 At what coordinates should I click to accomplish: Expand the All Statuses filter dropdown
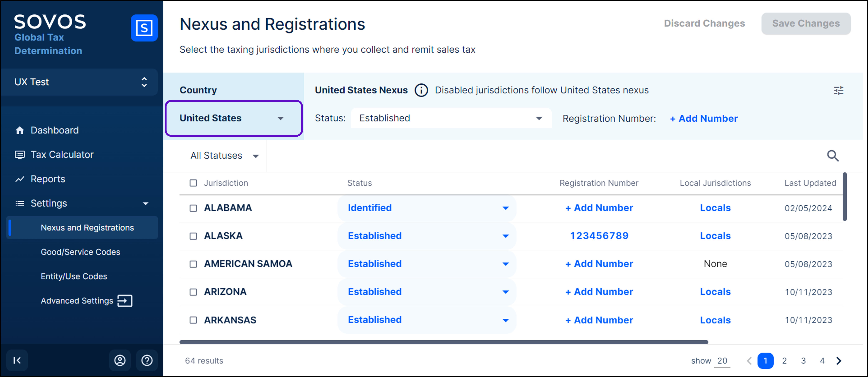[224, 156]
